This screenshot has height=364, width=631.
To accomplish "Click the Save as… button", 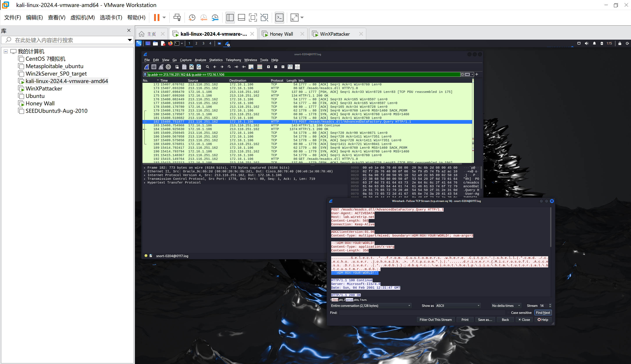I will (485, 320).
